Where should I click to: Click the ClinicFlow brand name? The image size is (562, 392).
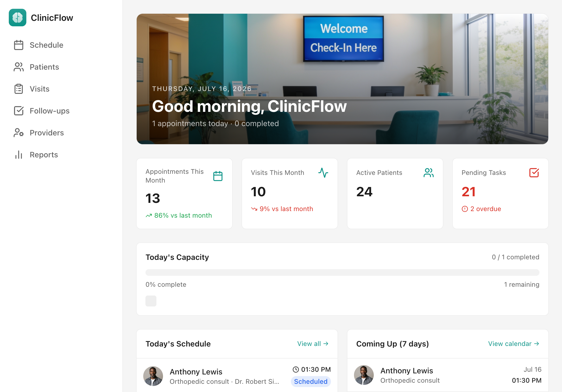click(x=52, y=18)
